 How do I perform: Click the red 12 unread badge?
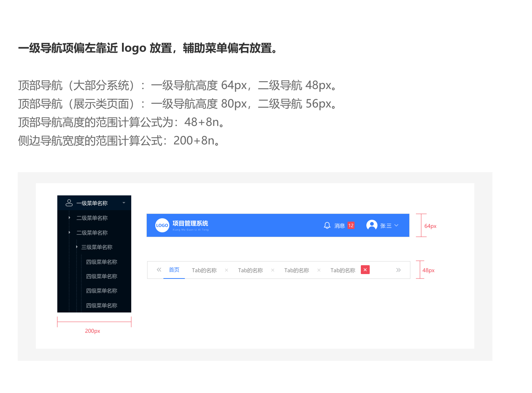351,225
